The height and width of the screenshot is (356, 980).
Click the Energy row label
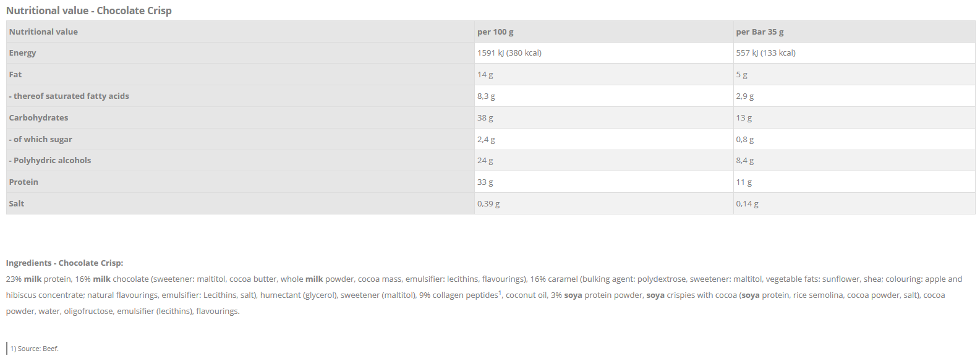tap(22, 53)
